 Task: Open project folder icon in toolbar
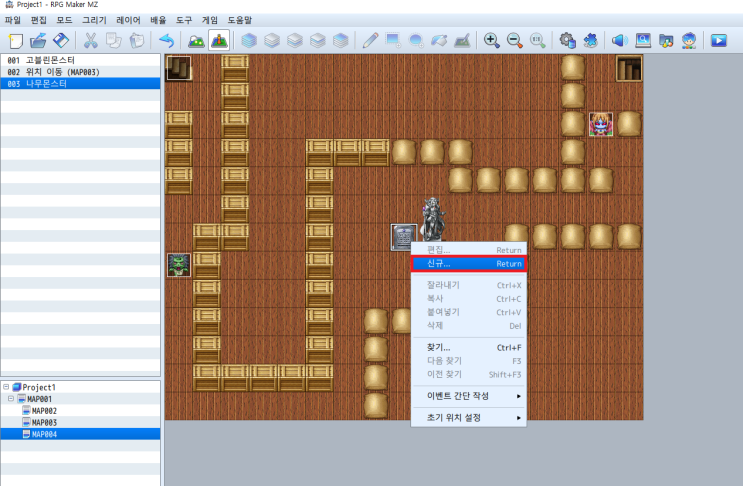click(x=38, y=41)
